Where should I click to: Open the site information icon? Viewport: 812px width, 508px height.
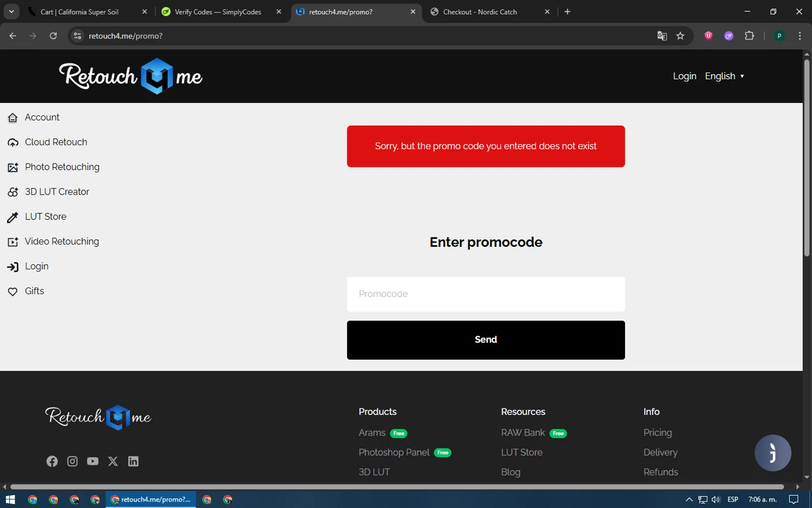click(x=77, y=36)
